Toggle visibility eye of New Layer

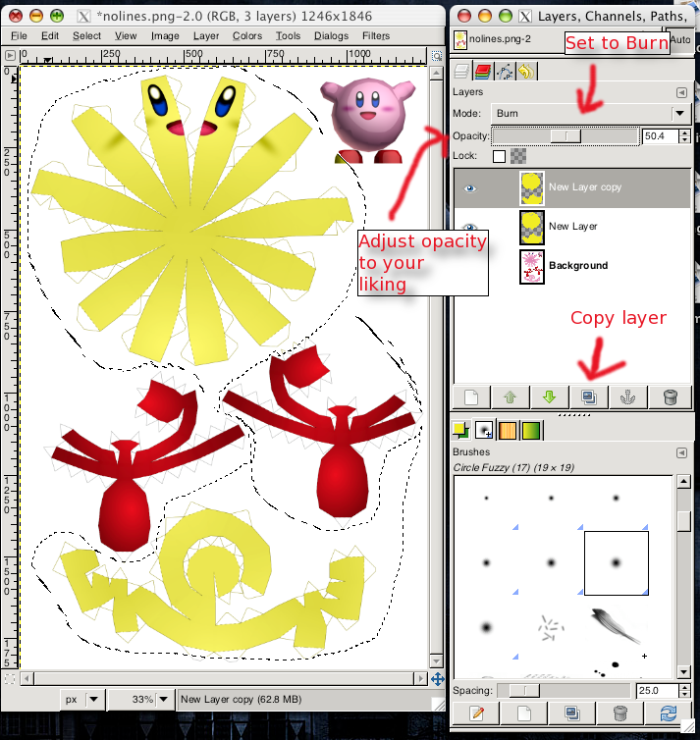coord(469,226)
